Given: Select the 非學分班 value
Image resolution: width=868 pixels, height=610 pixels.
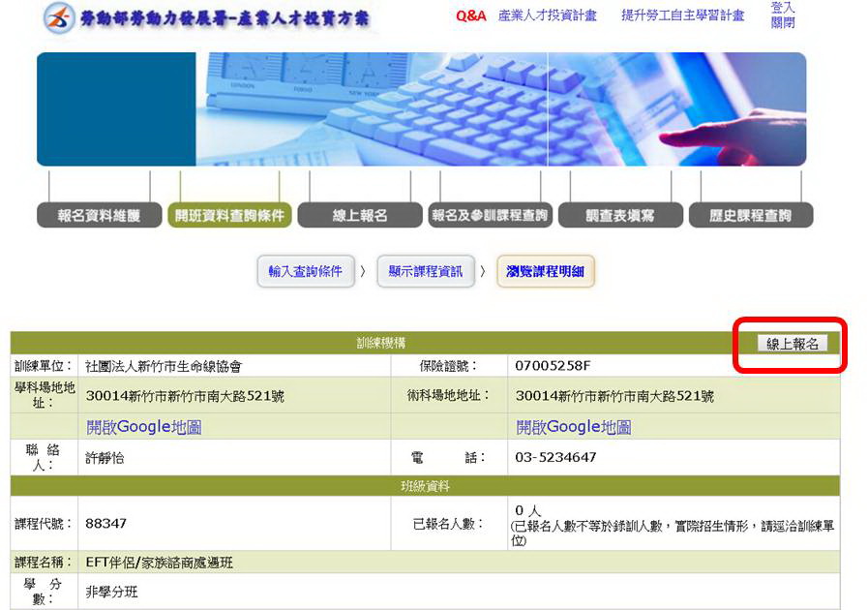Looking at the screenshot, I should (112, 592).
